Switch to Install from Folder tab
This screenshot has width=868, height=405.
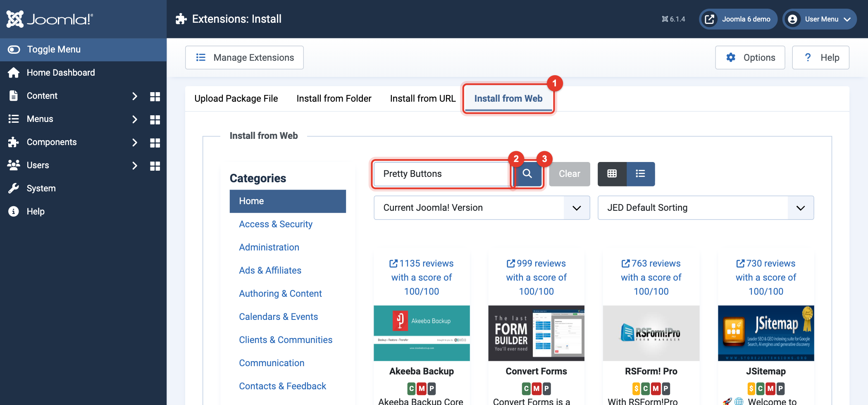334,98
